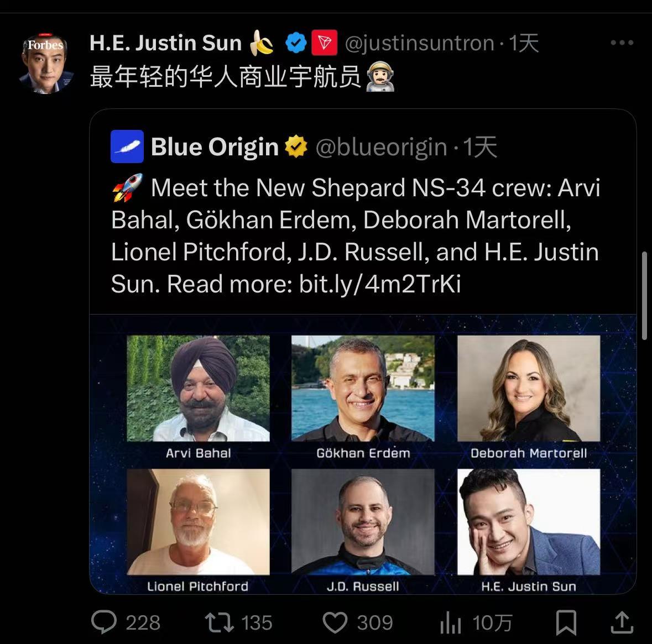Screen dimensions: 652x644
Task: Click the red TRON affiliation badge
Action: (x=324, y=43)
